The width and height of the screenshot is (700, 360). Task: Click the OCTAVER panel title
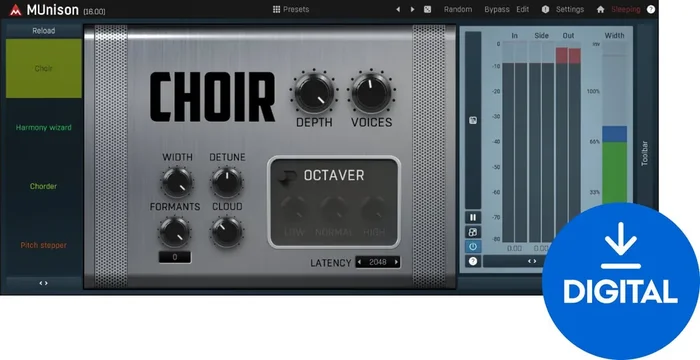click(x=334, y=176)
